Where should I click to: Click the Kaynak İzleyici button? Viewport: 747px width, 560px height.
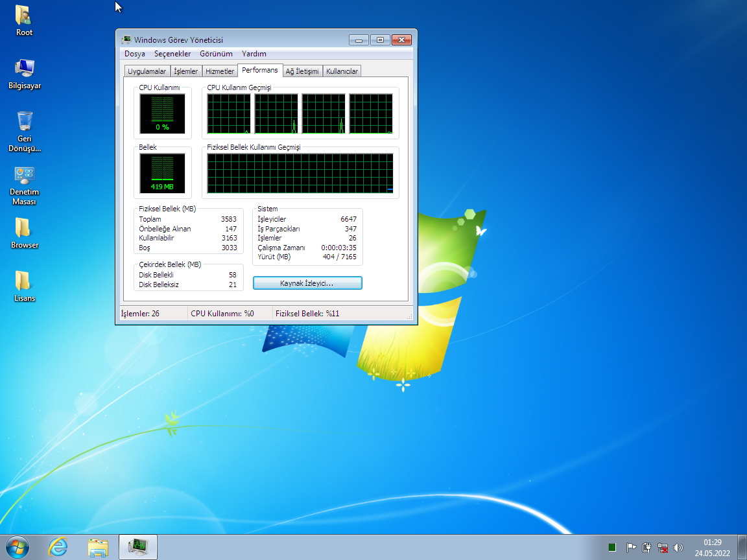point(307,283)
